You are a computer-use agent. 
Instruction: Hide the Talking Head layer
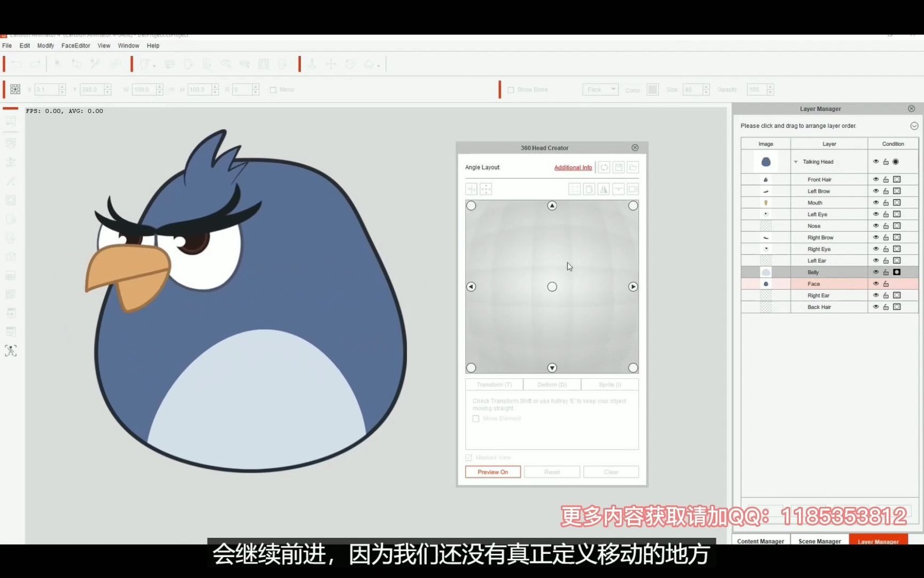pos(876,162)
